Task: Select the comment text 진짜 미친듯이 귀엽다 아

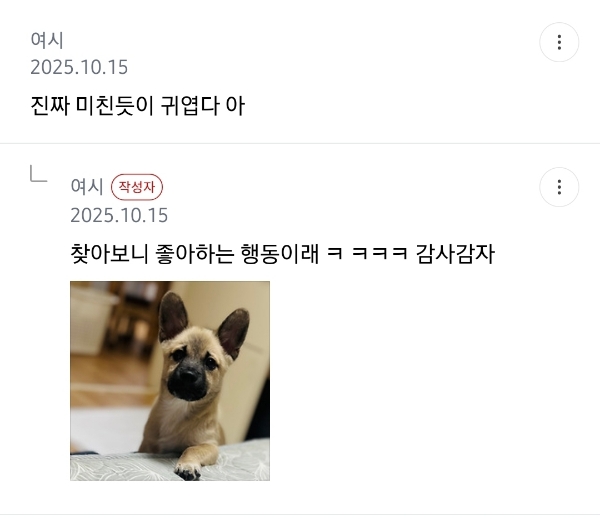Action: (x=137, y=106)
